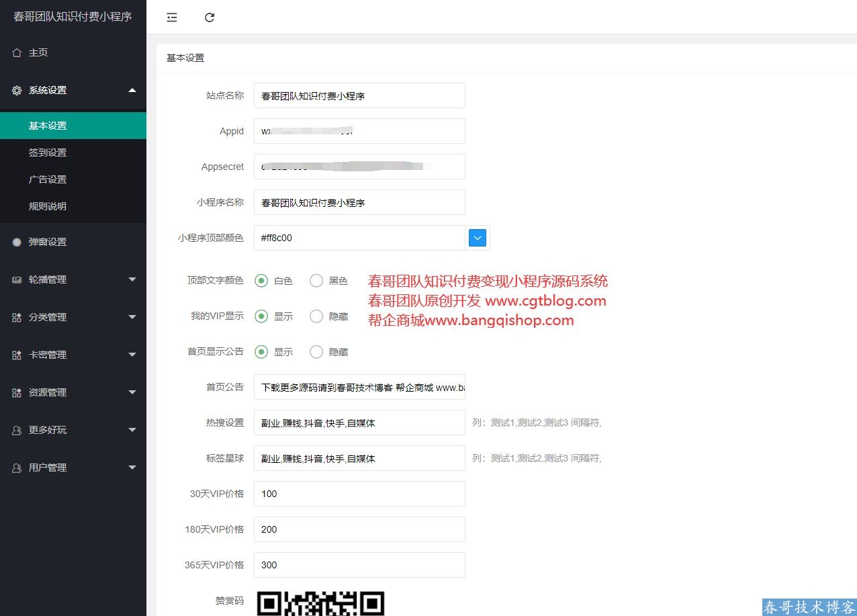Open the 广告设置 menu item
The image size is (857, 616).
[x=48, y=179]
